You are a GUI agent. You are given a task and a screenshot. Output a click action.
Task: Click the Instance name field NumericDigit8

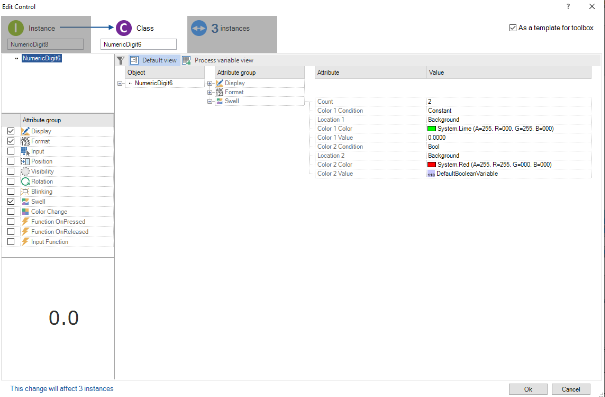tap(46, 44)
